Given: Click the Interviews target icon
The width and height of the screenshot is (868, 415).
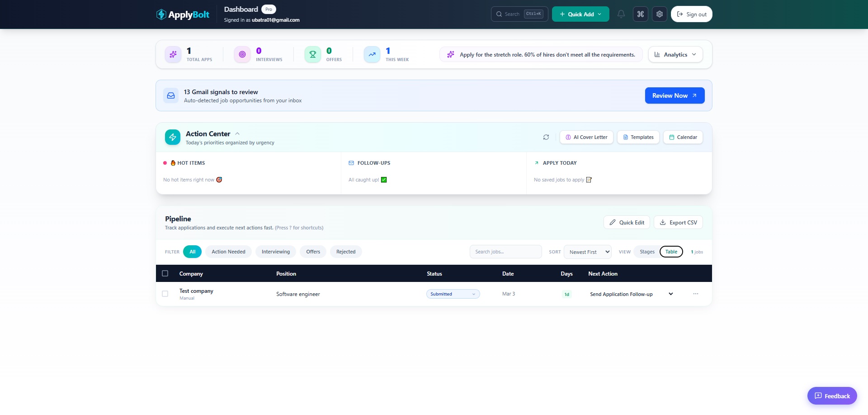Looking at the screenshot, I should click(242, 55).
